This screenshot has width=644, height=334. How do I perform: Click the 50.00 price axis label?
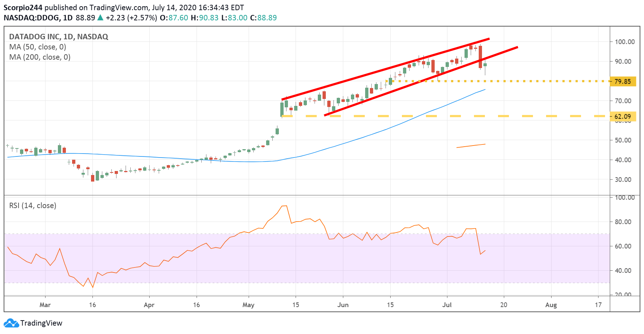coord(623,140)
